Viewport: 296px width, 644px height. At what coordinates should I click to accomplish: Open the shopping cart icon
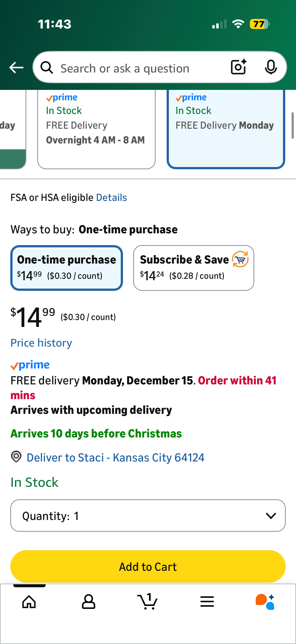[148, 602]
